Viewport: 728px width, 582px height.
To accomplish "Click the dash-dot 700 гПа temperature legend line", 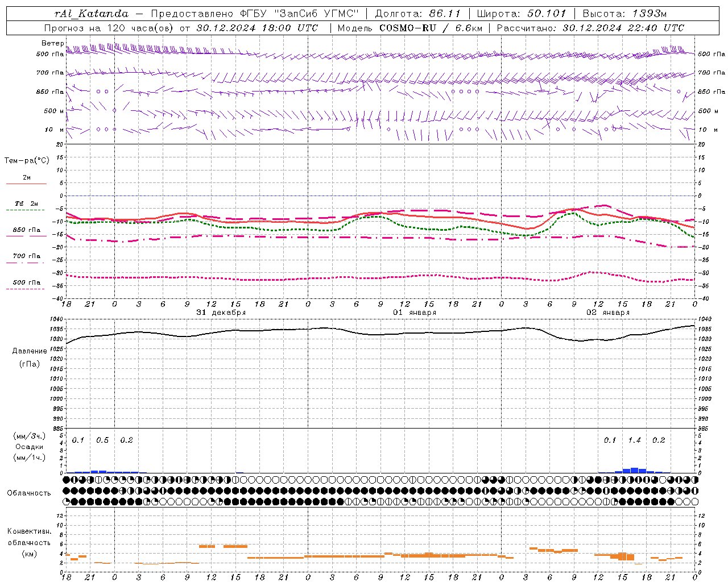I will 26,263.
